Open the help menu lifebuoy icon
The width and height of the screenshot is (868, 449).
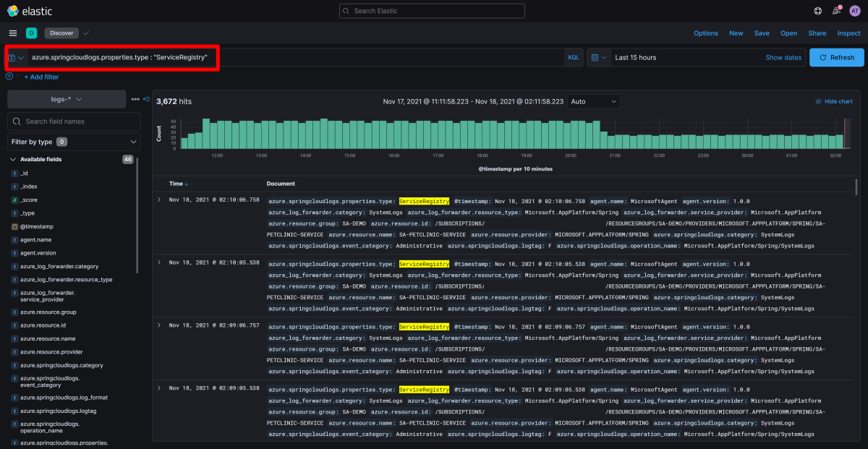[818, 11]
